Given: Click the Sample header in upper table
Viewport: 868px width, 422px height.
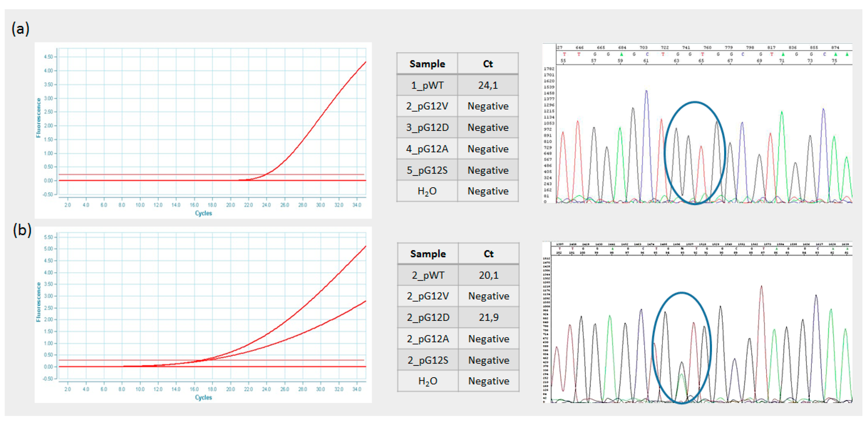Looking at the screenshot, I should [427, 64].
